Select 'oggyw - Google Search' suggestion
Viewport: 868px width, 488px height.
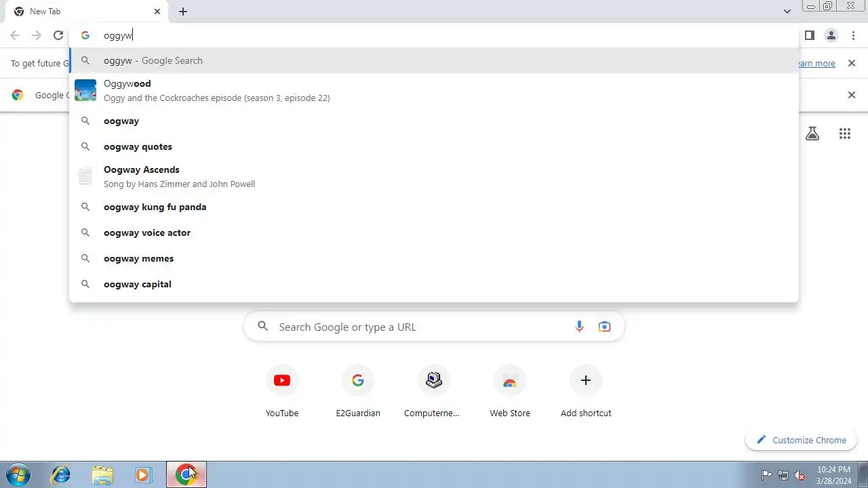point(434,60)
